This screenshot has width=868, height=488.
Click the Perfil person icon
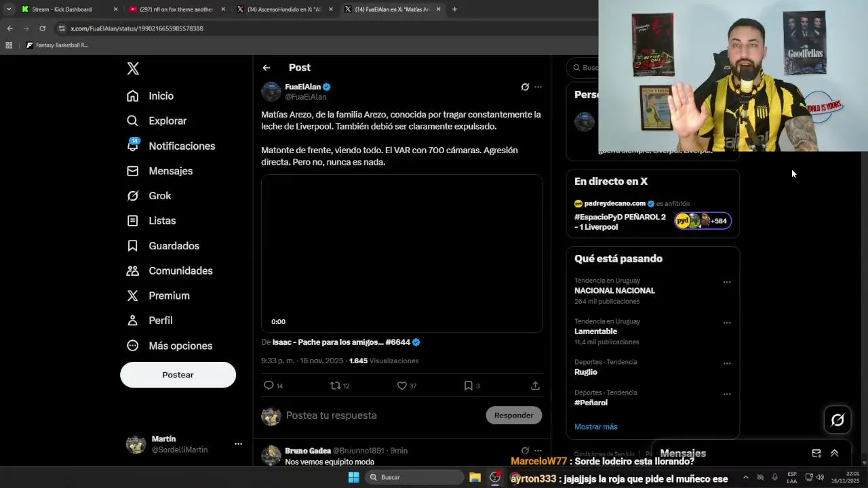(133, 321)
